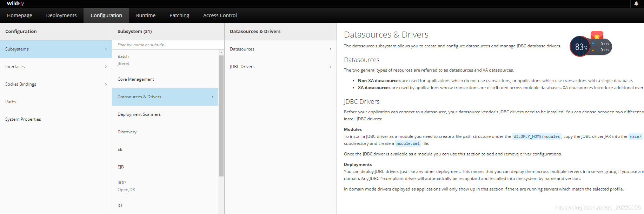Select Datasources & Drivers subsystem row

pos(165,97)
